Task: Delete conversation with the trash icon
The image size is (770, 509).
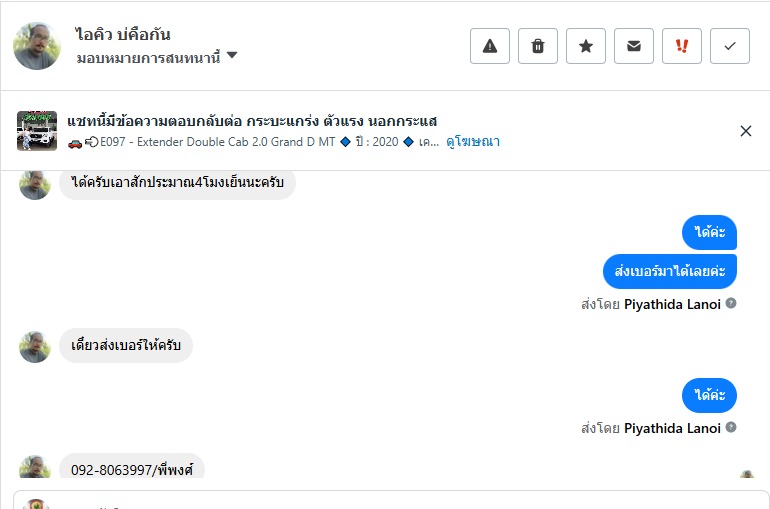Action: (x=538, y=46)
